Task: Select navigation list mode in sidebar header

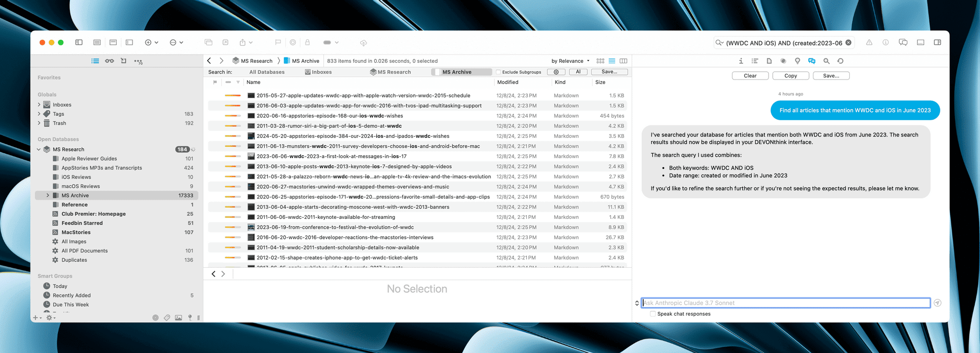Action: 95,61
